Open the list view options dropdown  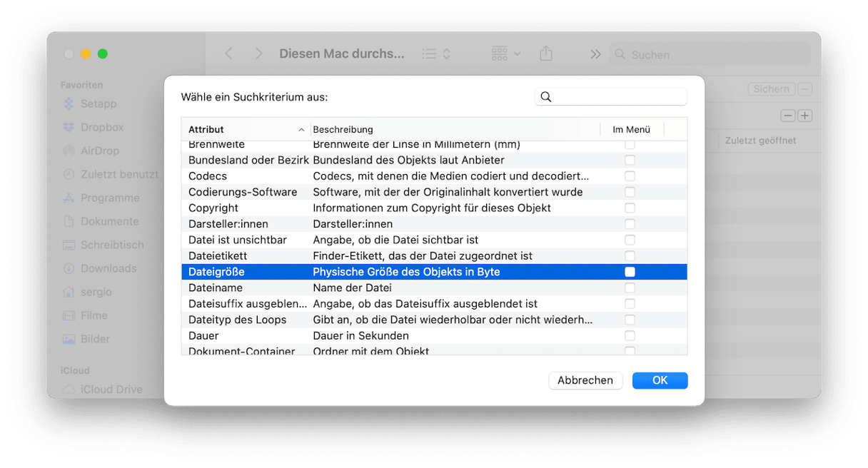(x=436, y=54)
